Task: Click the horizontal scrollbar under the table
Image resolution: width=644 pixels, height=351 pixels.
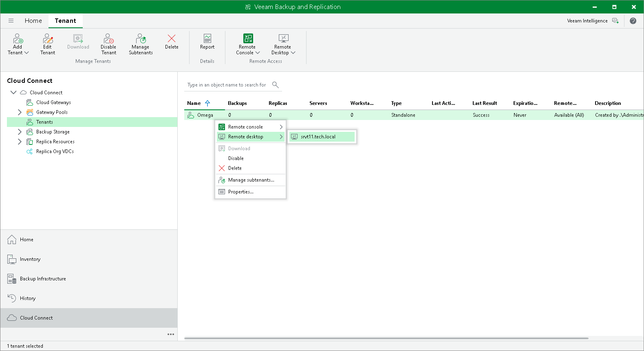Action: [386, 338]
